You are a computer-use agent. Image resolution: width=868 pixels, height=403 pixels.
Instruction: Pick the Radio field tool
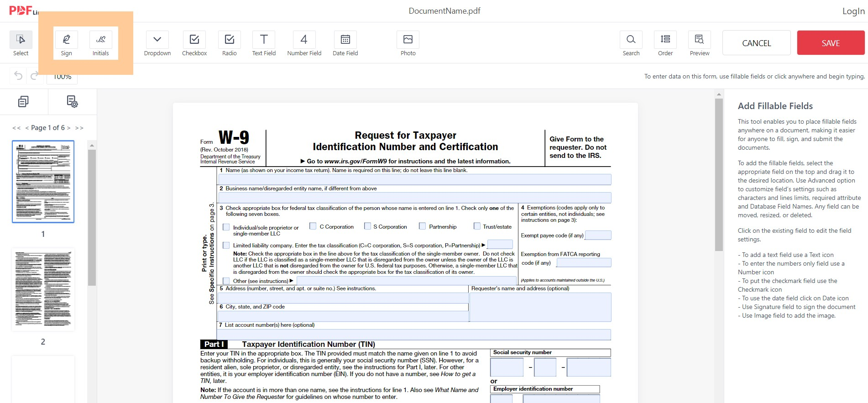coord(230,44)
